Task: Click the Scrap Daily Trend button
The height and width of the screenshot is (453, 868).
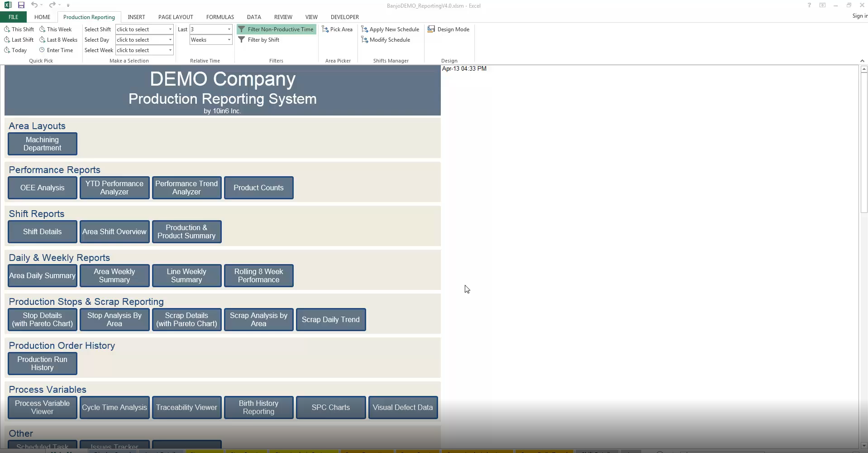Action: pyautogui.click(x=331, y=319)
